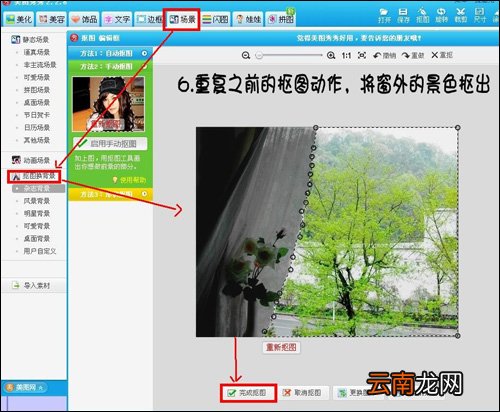Open the 拼图 (Collage) tab
Viewport: 500px width, 412px height.
(281, 19)
